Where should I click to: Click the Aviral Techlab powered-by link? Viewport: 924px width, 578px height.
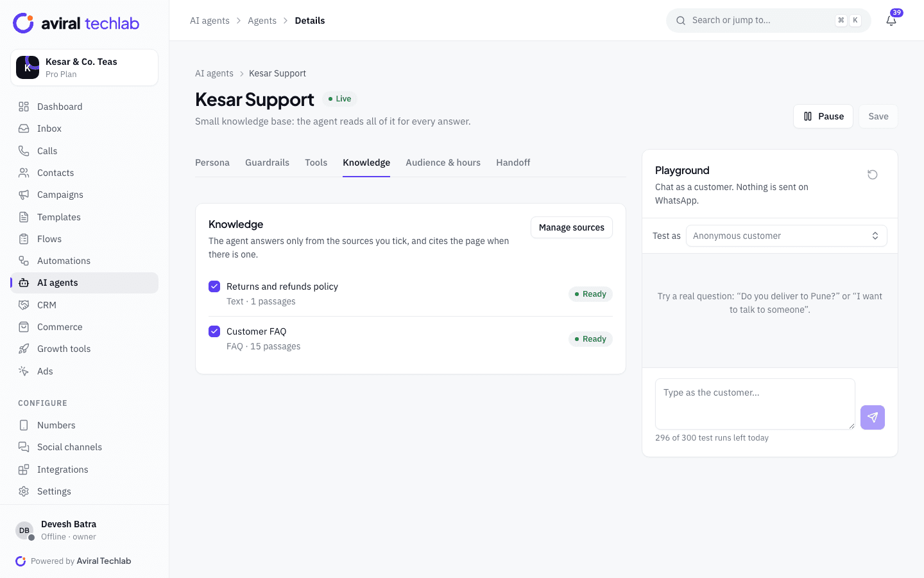[x=104, y=561]
